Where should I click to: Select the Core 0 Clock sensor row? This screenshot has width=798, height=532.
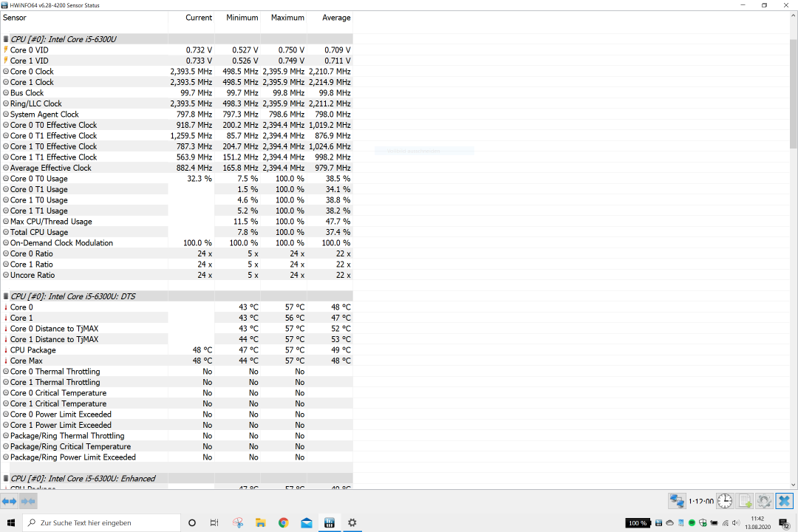(x=32, y=72)
